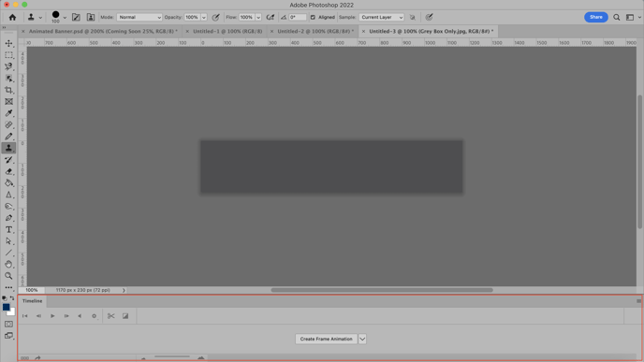Go to the next frame in Timeline
Viewport: 644px width, 362px height.
point(66,316)
